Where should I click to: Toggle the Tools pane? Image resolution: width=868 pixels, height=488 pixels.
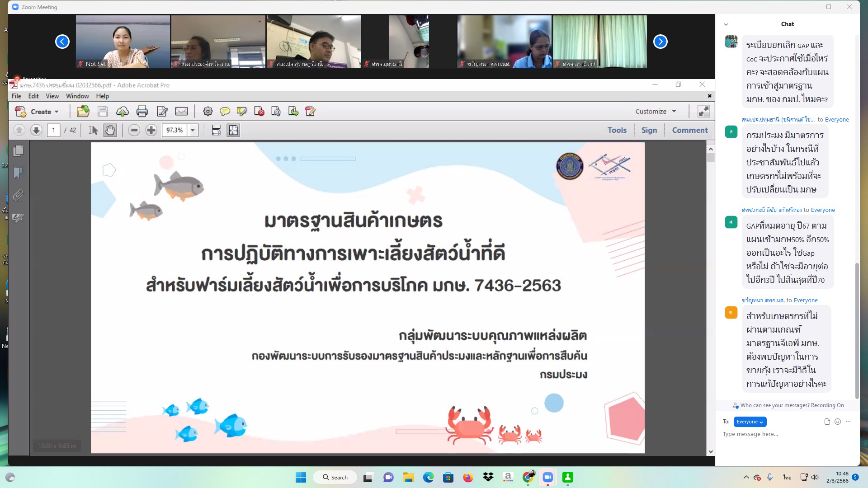(617, 130)
